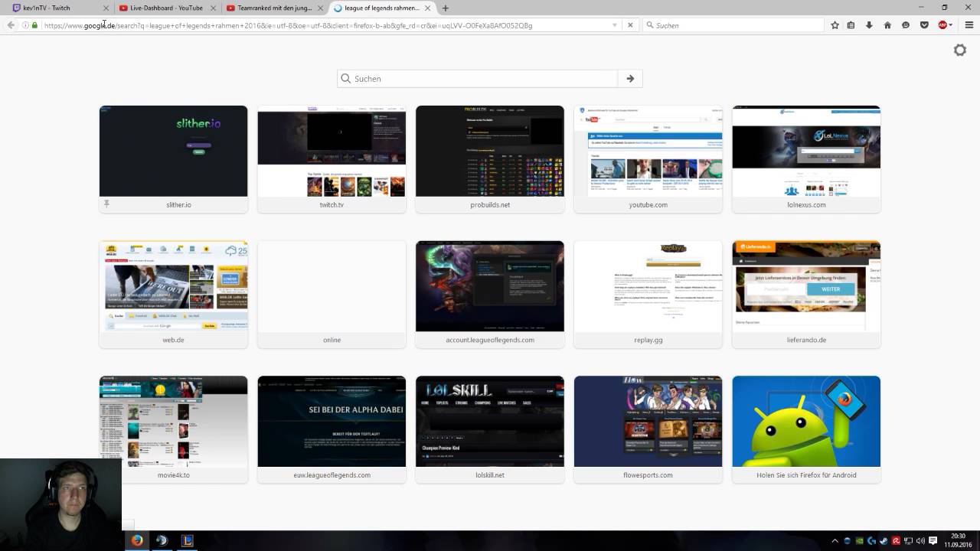This screenshot has width=980, height=551.
Task: Click the pin icon on slither.io tile
Action: click(x=107, y=204)
